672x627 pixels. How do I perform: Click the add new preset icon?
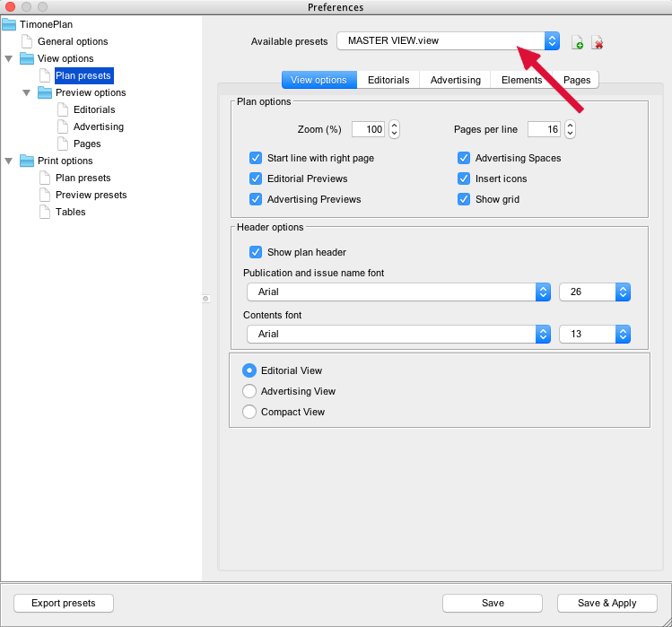coord(577,42)
